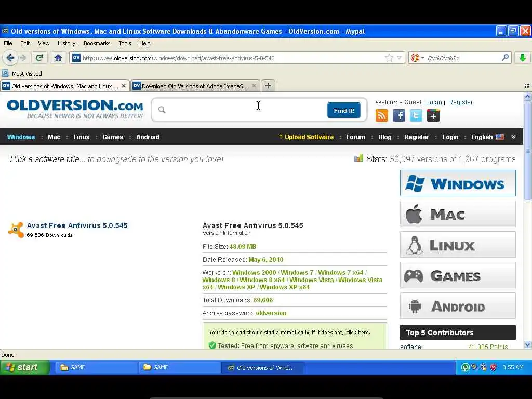Open the Help menu
The height and width of the screenshot is (399, 532).
[x=144, y=43]
